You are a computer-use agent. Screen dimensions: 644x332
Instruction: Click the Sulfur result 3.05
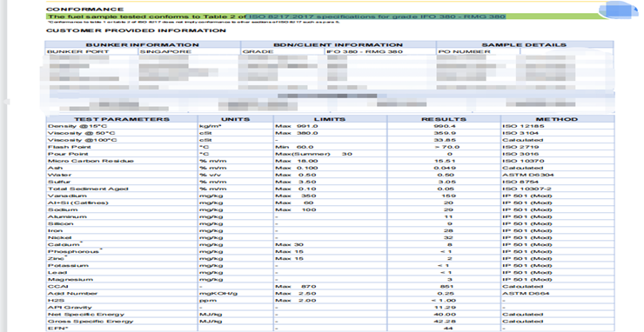446,182
